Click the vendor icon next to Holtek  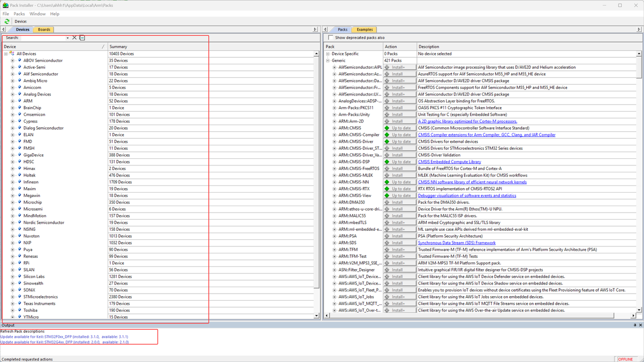tap(19, 175)
